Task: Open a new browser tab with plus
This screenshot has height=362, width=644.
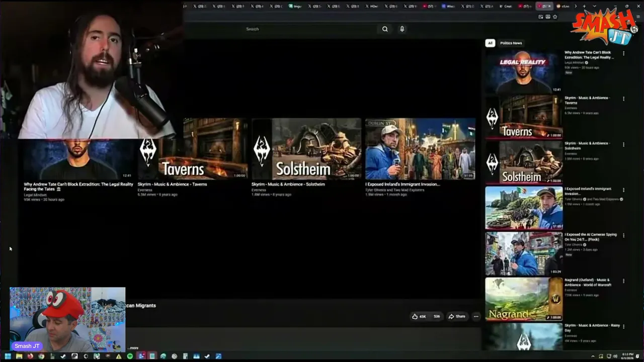Action: coord(584,6)
